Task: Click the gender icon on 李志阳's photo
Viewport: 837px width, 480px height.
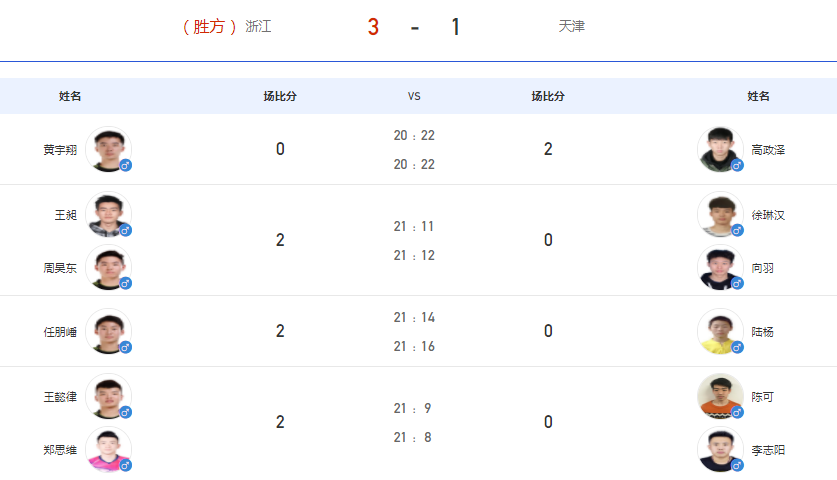Action: pyautogui.click(x=737, y=465)
